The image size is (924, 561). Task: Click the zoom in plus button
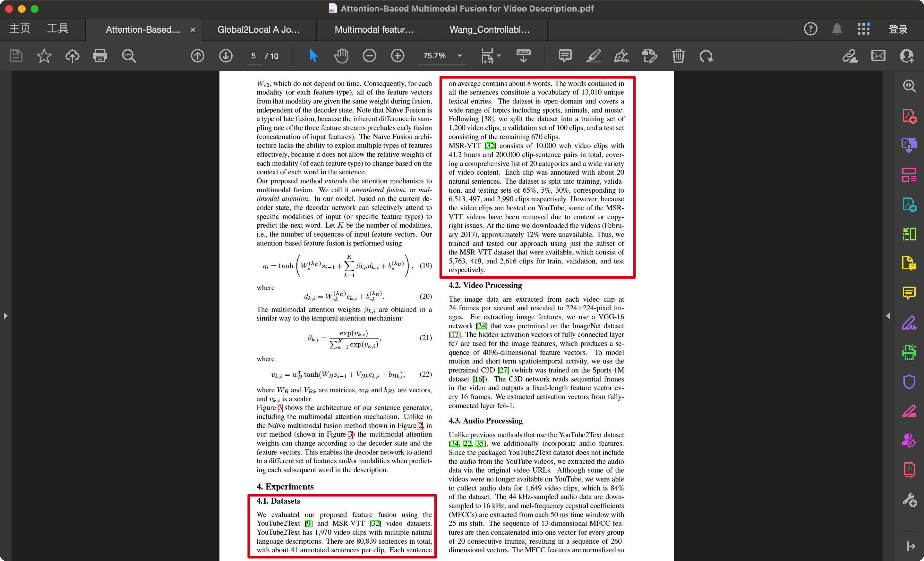(398, 56)
